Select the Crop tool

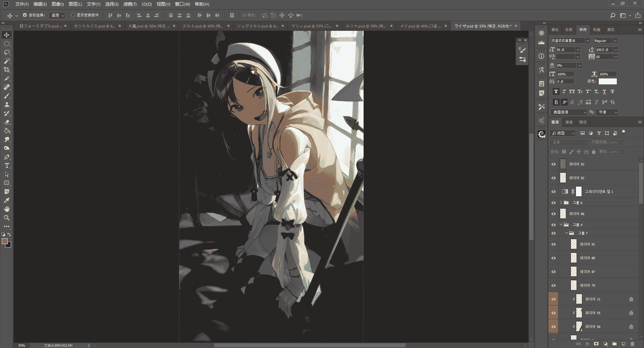click(x=7, y=70)
